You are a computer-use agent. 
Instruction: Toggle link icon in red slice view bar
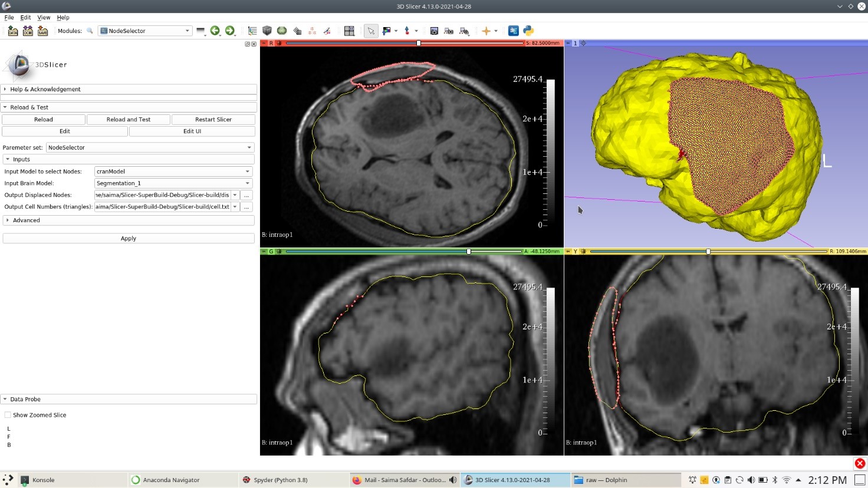point(279,43)
